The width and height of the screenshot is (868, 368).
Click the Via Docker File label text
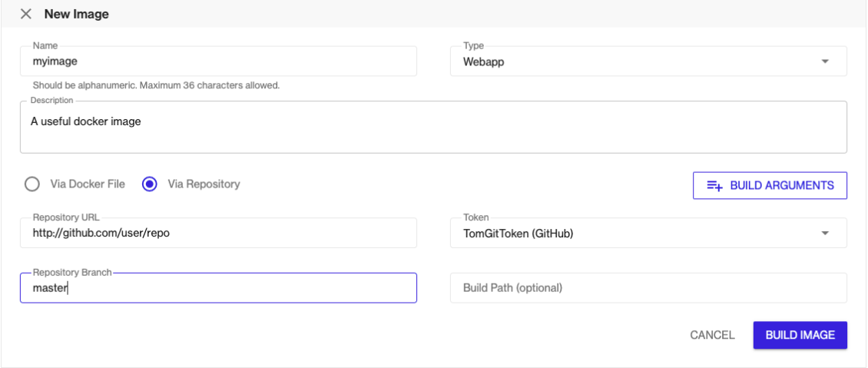pyautogui.click(x=88, y=184)
